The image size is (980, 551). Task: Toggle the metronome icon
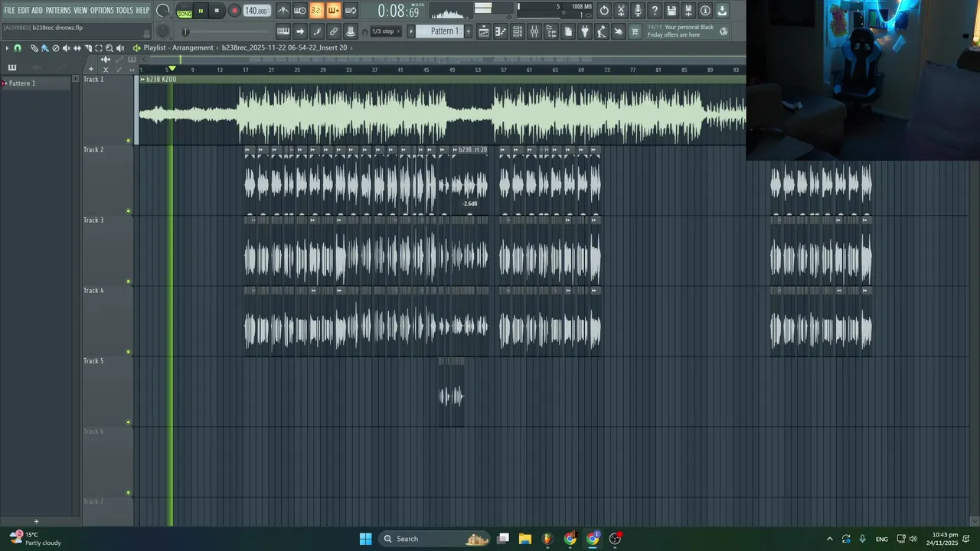pyautogui.click(x=283, y=11)
